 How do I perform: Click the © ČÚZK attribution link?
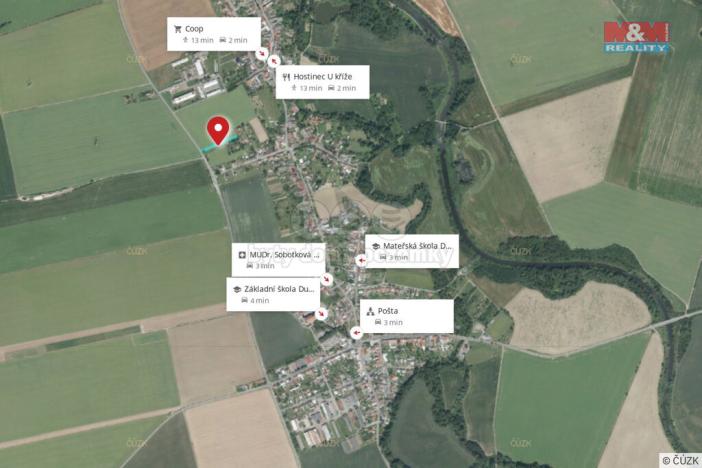680,460
